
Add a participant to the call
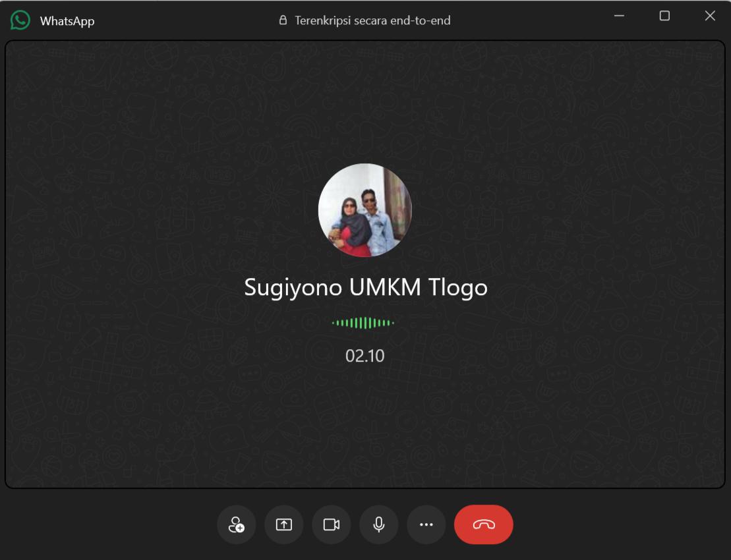click(237, 524)
